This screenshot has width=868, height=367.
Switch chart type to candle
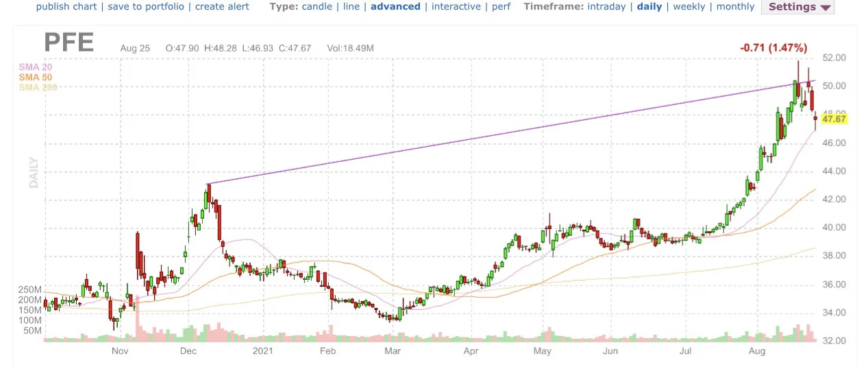click(x=317, y=6)
